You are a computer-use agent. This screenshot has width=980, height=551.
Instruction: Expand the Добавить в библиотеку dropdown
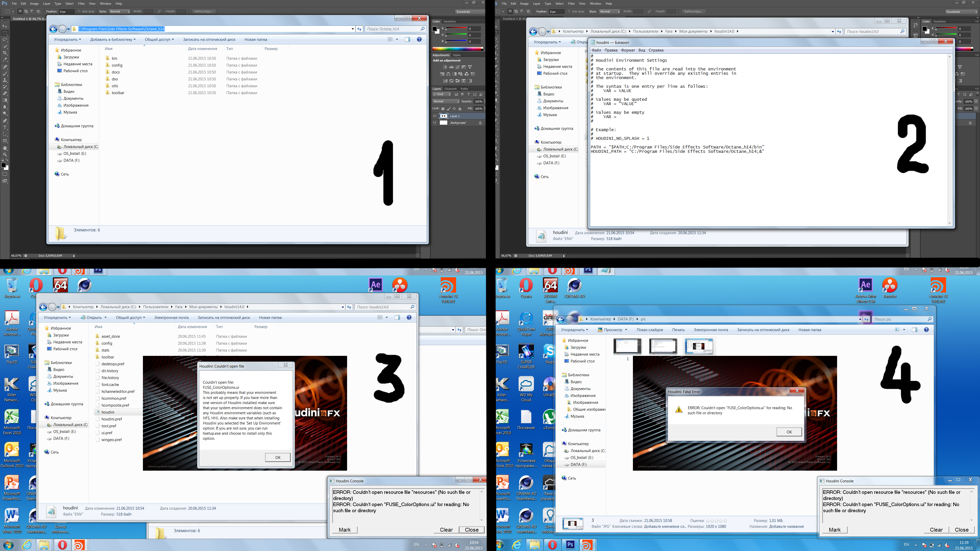[x=113, y=40]
